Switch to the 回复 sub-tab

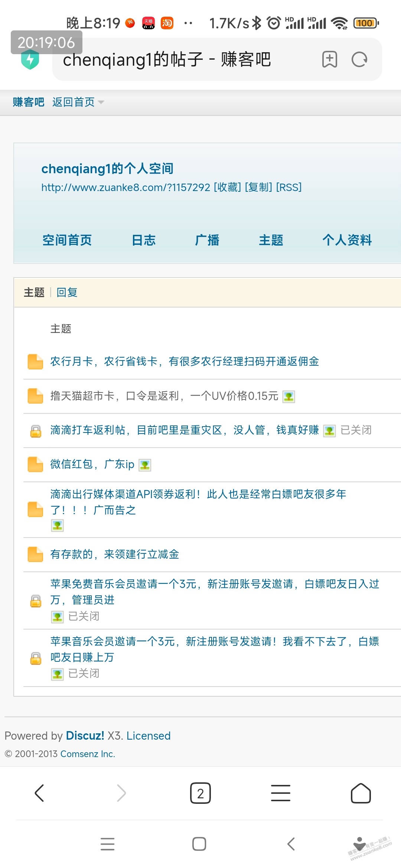(67, 292)
